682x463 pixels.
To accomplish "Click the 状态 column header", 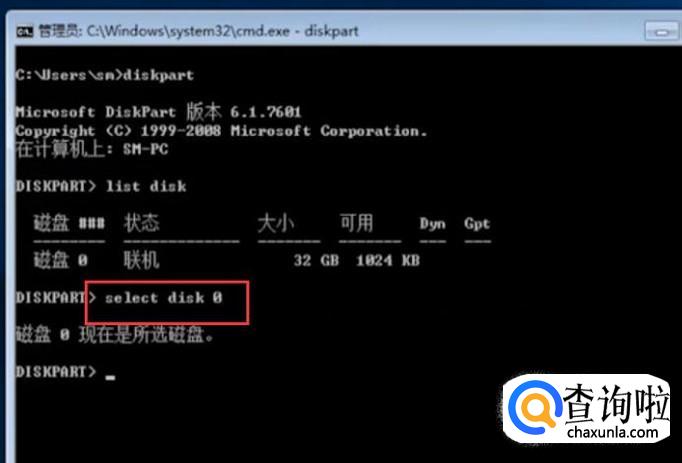I will point(141,223).
